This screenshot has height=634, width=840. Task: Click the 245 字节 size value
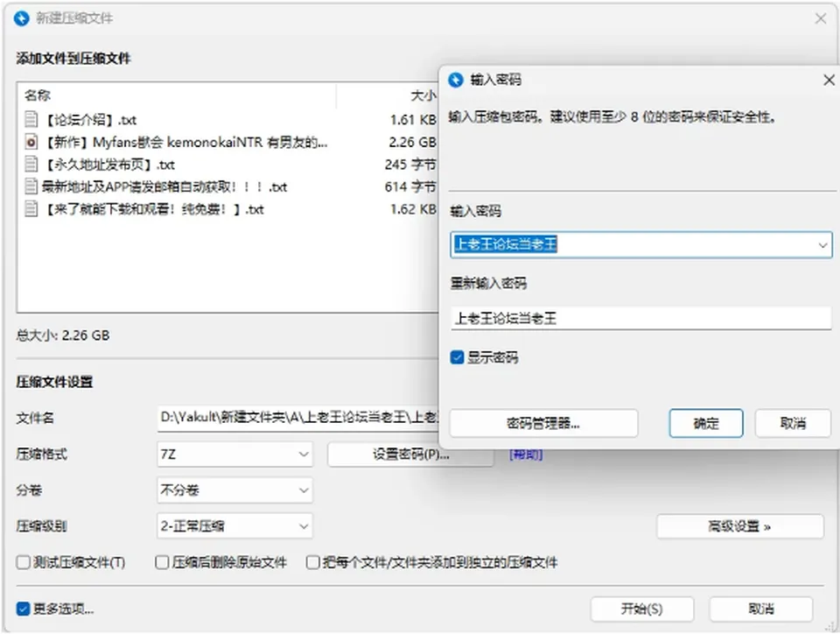click(x=410, y=165)
